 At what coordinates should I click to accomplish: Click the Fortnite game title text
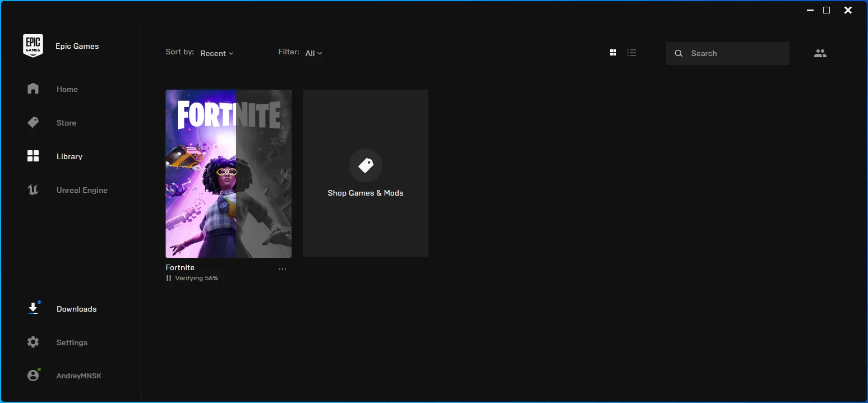[x=180, y=267]
